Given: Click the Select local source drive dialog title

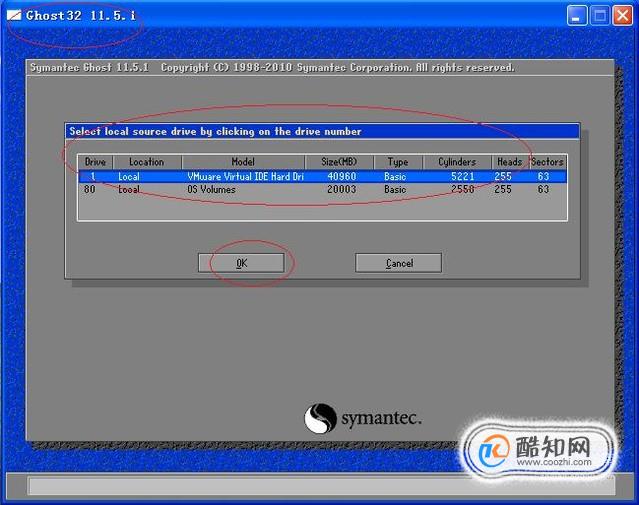Looking at the screenshot, I should (215, 131).
